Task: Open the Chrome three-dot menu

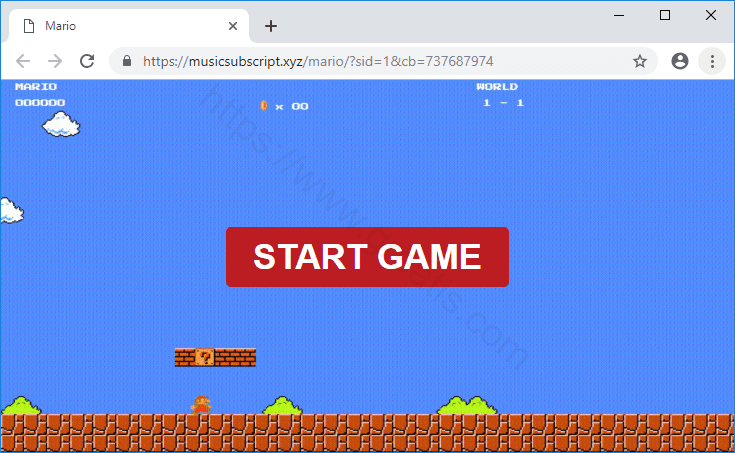Action: point(712,61)
